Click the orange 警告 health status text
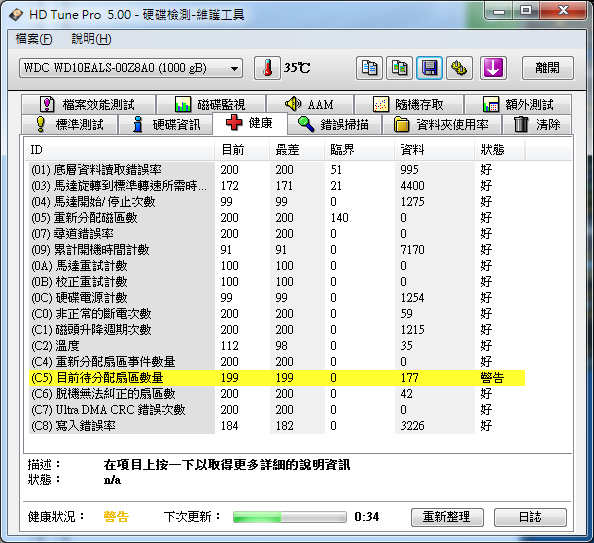This screenshot has width=594, height=543. click(116, 517)
